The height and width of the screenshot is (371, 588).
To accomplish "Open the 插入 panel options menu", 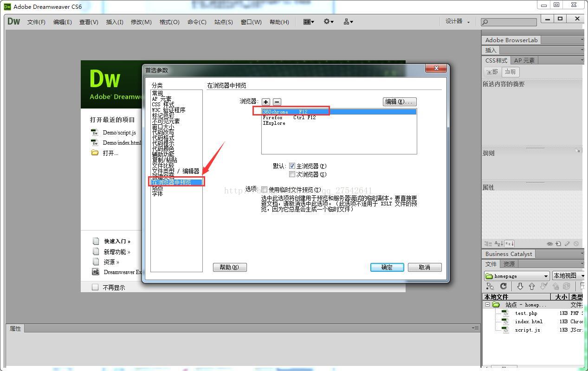I will tap(582, 50).
